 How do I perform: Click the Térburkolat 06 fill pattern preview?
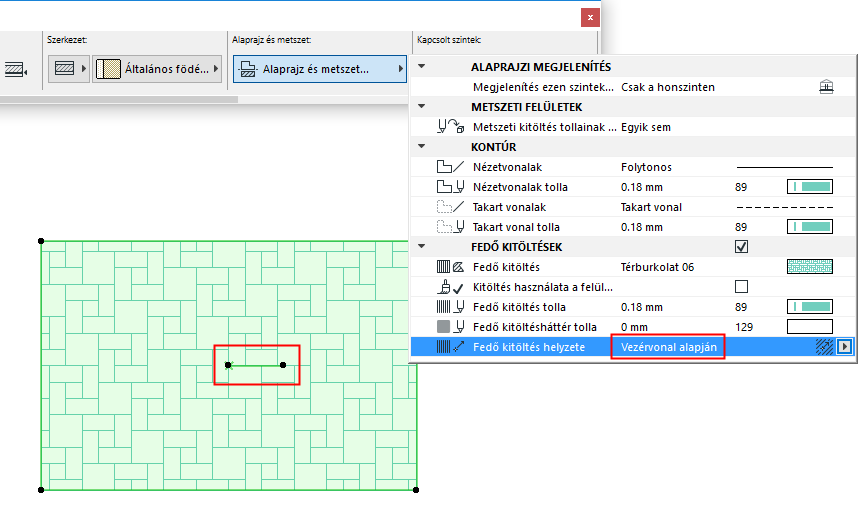coord(810,266)
